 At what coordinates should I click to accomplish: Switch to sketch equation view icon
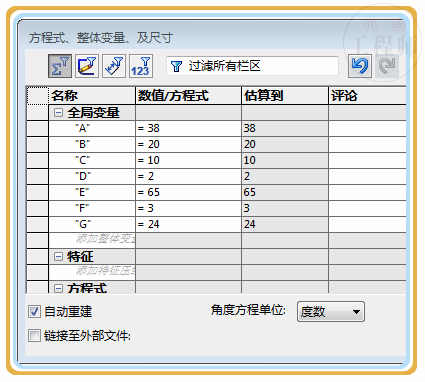[x=87, y=66]
